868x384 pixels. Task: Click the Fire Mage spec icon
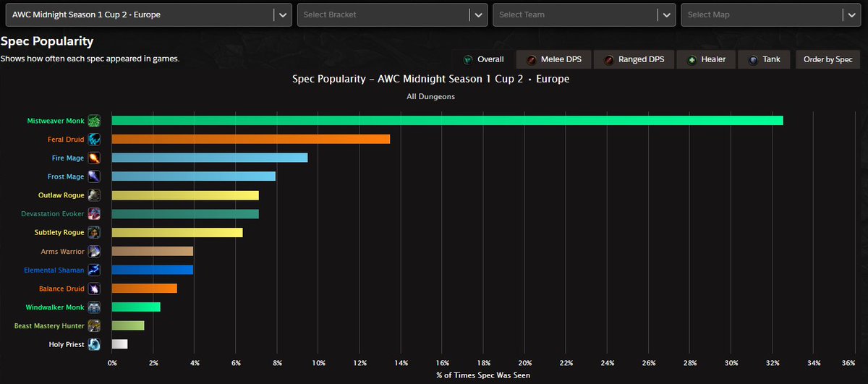94,158
